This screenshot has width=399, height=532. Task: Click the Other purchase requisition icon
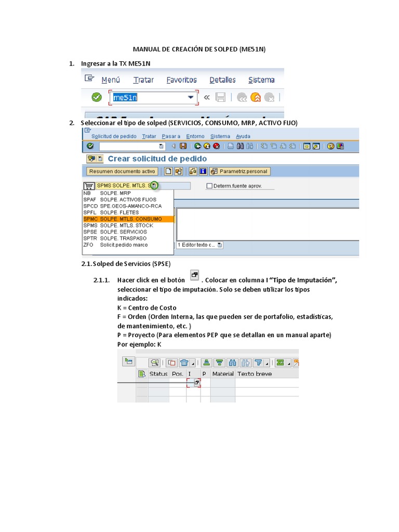[x=179, y=171]
